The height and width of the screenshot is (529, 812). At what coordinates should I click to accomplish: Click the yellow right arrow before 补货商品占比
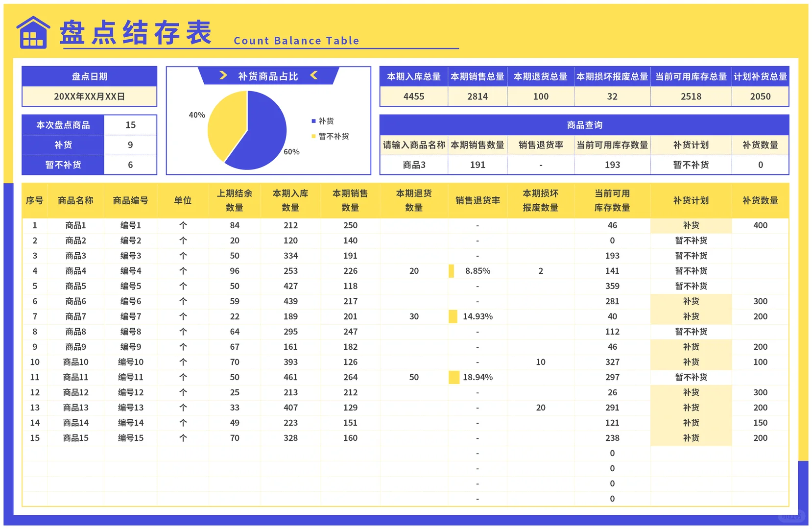pyautogui.click(x=223, y=75)
